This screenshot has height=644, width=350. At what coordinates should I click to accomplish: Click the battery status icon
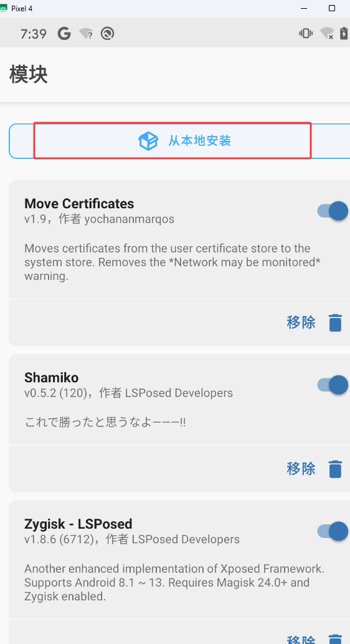click(x=344, y=33)
